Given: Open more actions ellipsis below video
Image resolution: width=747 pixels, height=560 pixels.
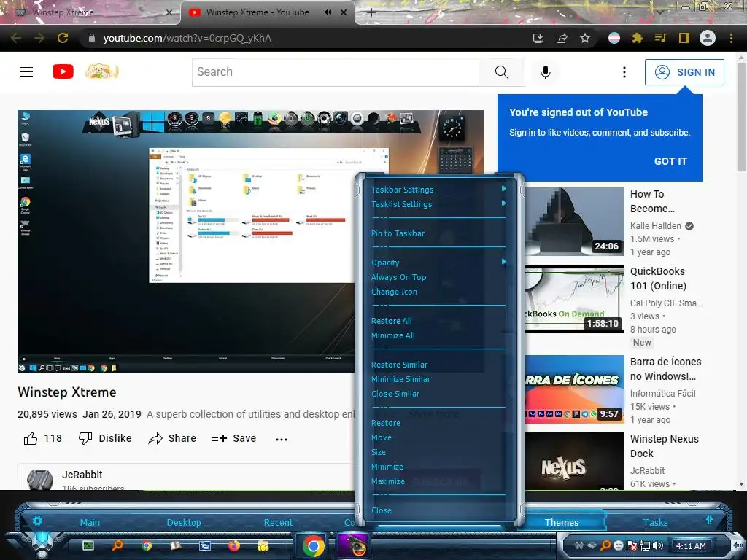Looking at the screenshot, I should coord(282,439).
